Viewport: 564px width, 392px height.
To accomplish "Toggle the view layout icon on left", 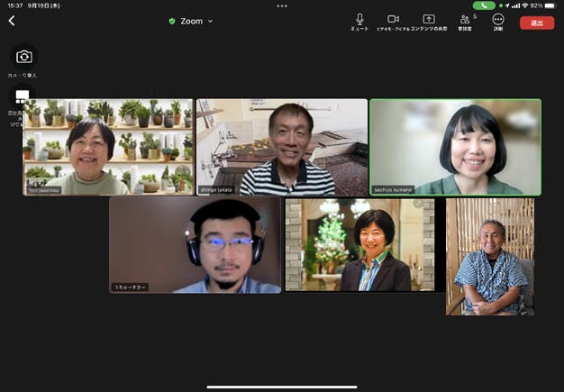I will pyautogui.click(x=23, y=96).
